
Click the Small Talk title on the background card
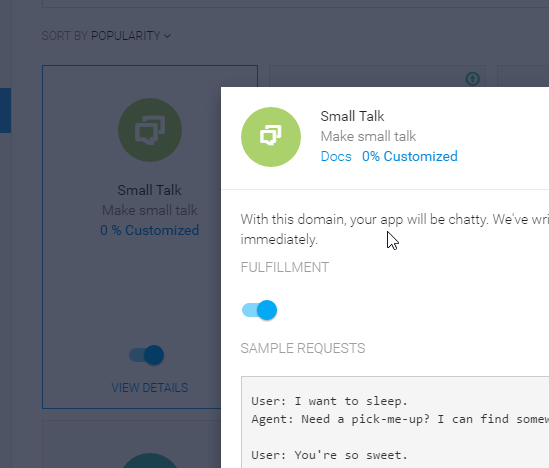point(150,190)
